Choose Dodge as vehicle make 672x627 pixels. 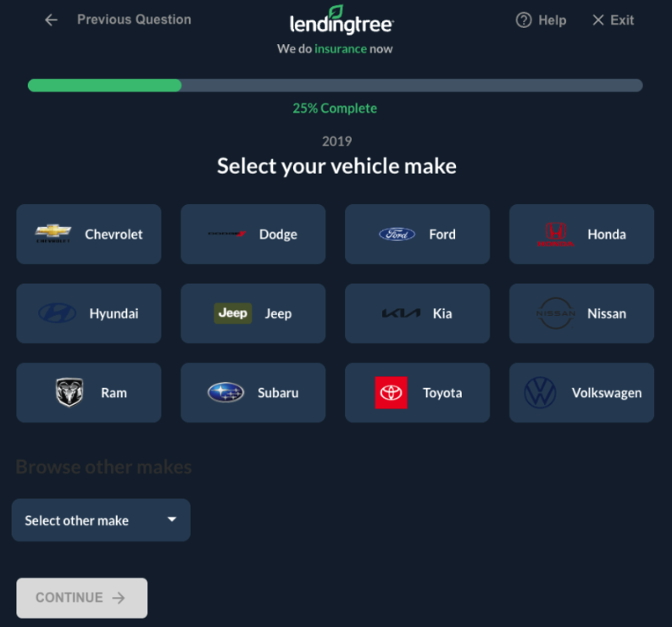point(253,234)
